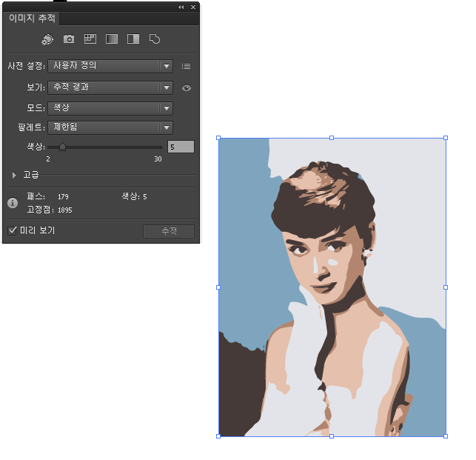Click the left-middle selection handle
The image size is (476, 460).
[x=218, y=287]
